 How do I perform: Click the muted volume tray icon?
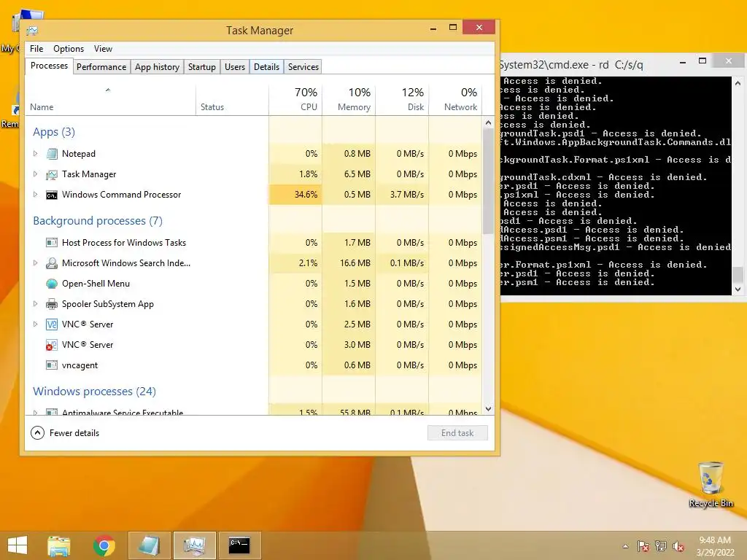pos(678,546)
